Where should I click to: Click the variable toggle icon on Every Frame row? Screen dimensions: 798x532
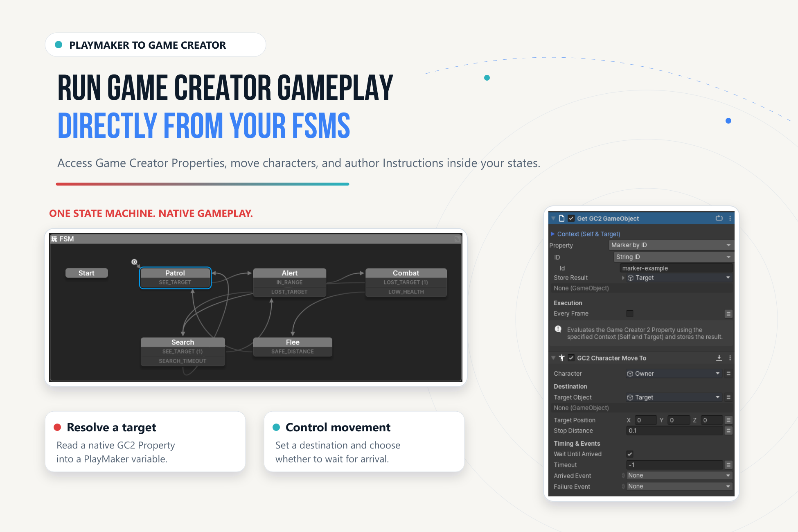(728, 314)
